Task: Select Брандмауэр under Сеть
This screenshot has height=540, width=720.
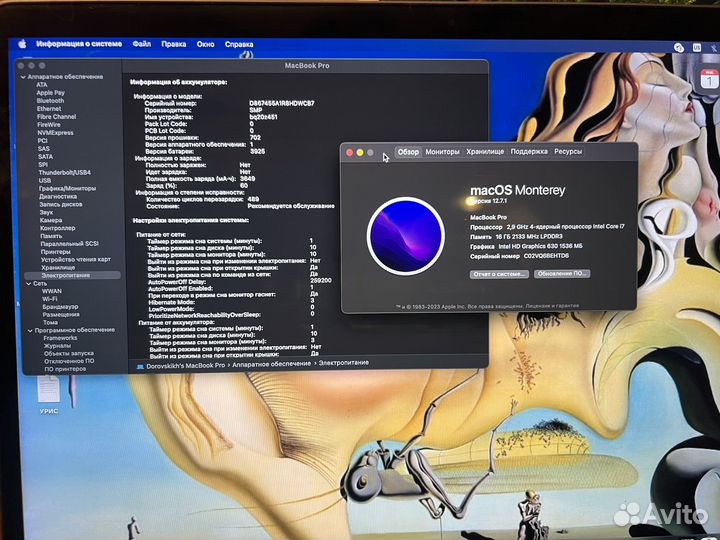Action: pyautogui.click(x=60, y=307)
